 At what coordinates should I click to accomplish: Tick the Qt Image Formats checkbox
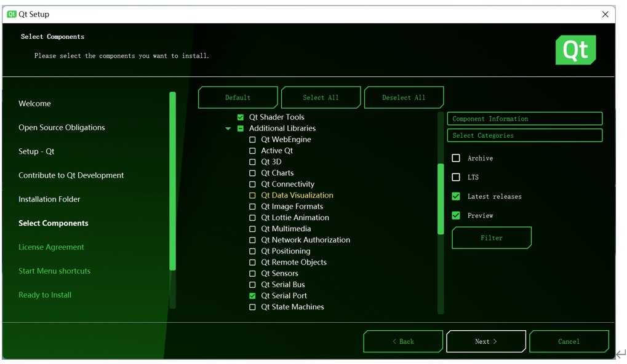click(252, 207)
